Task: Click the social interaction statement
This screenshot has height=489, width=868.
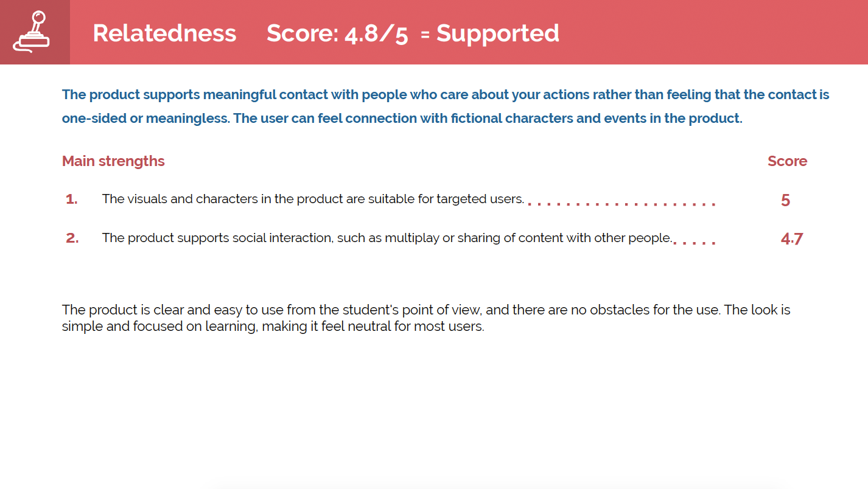Action: [x=387, y=238]
